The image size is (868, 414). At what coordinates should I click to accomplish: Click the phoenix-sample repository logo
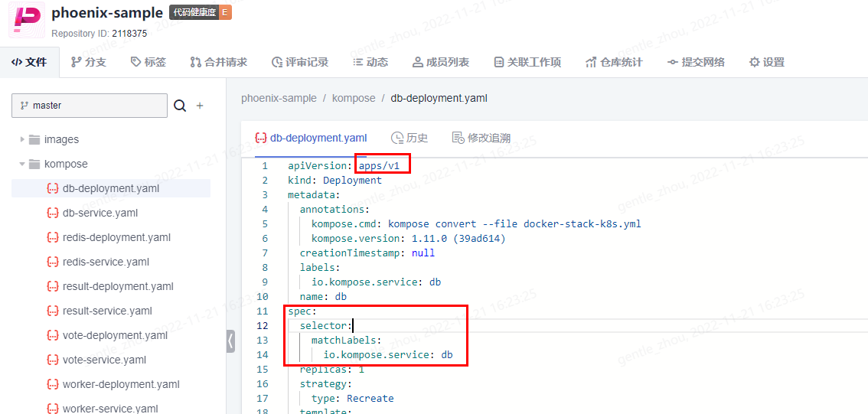coord(26,20)
